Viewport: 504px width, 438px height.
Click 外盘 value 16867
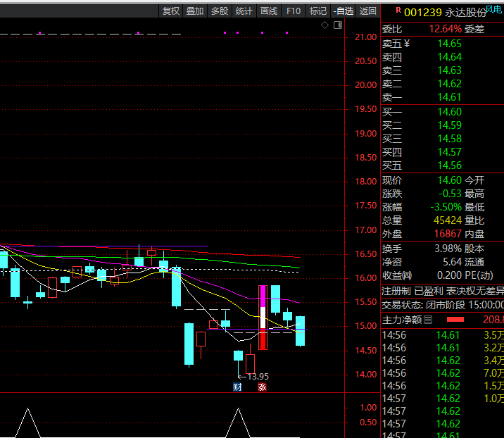click(448, 234)
